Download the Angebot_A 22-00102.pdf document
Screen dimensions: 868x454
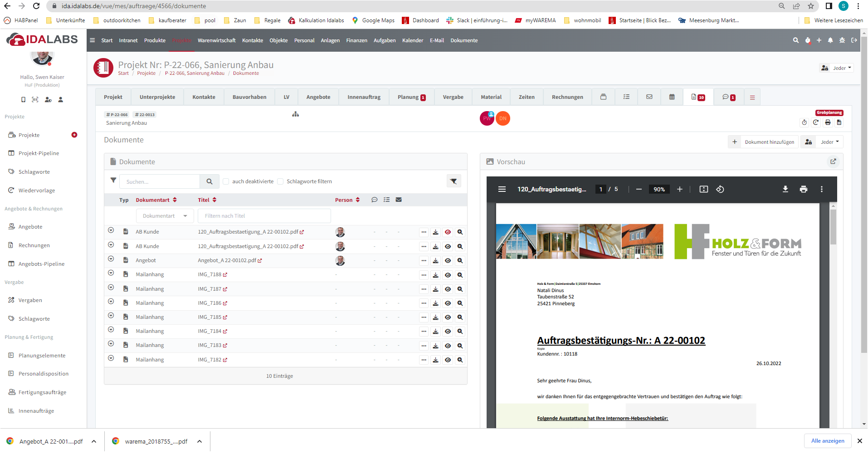tap(435, 261)
